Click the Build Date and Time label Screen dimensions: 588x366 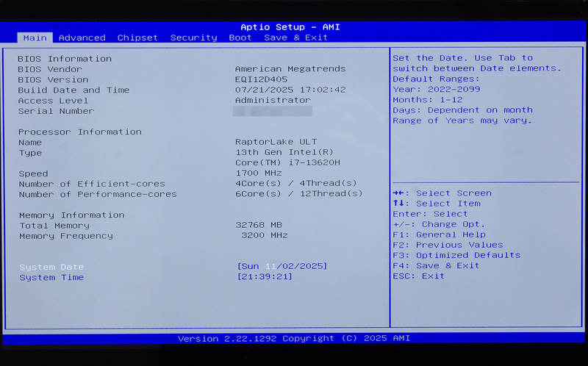point(73,90)
